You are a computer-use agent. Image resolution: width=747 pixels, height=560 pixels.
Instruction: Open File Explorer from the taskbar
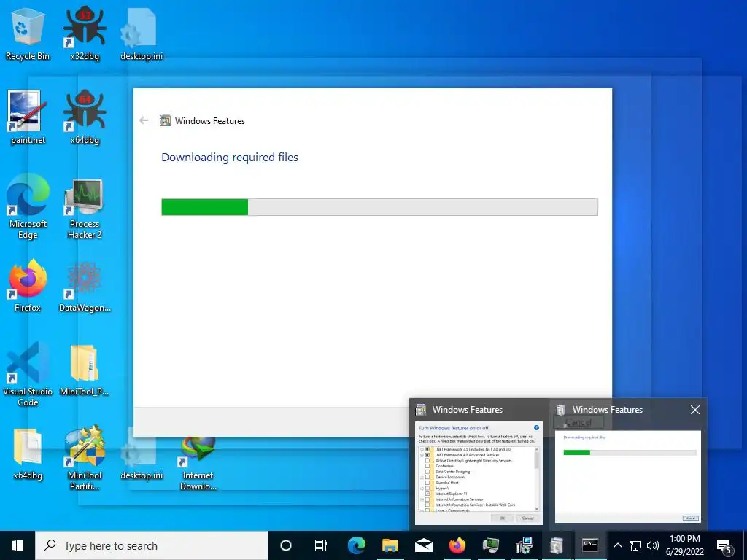390,545
